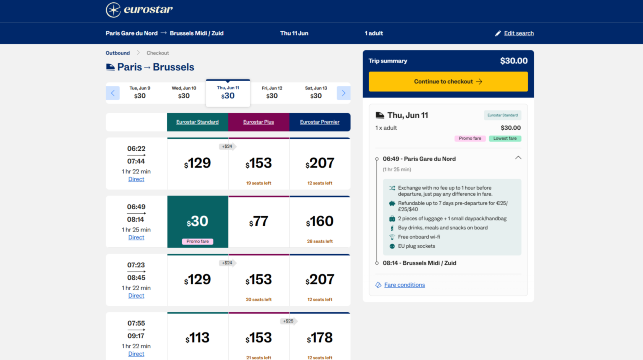The image size is (643, 360).
Task: Click the Lowest fare tag in trip summary
Action: 505,139
